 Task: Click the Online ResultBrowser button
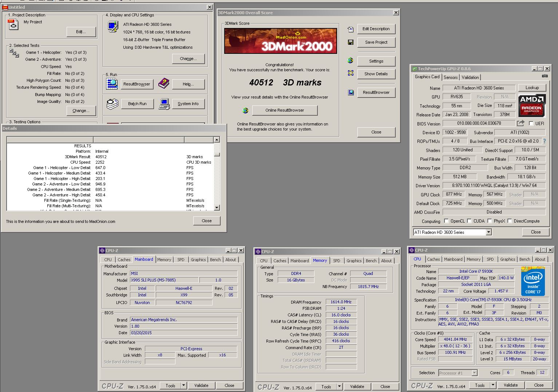pyautogui.click(x=285, y=110)
